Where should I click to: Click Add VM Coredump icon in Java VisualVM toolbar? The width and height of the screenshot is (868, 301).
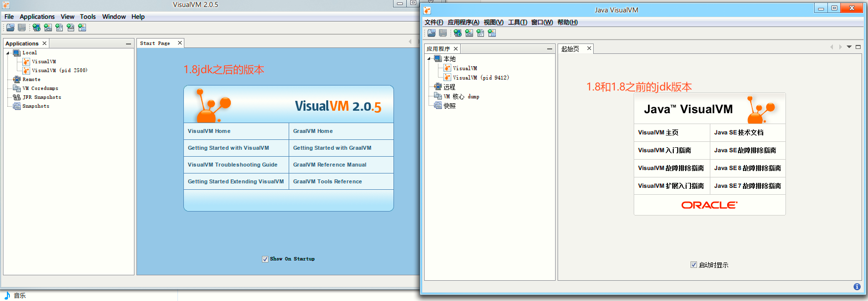480,33
